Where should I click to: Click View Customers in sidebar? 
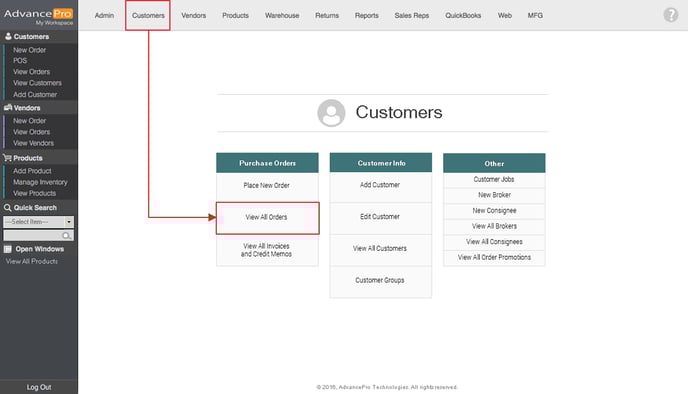(x=37, y=83)
